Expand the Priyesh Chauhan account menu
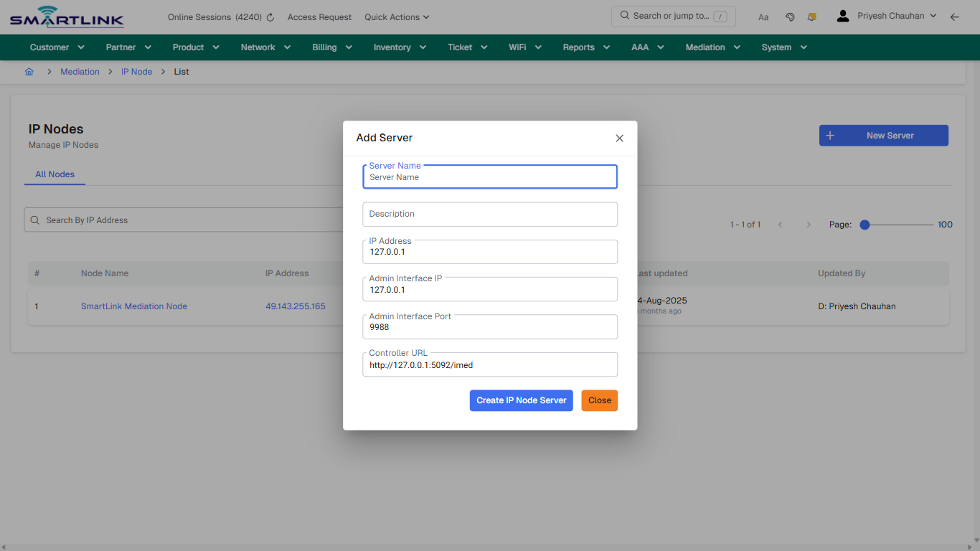 pos(896,15)
